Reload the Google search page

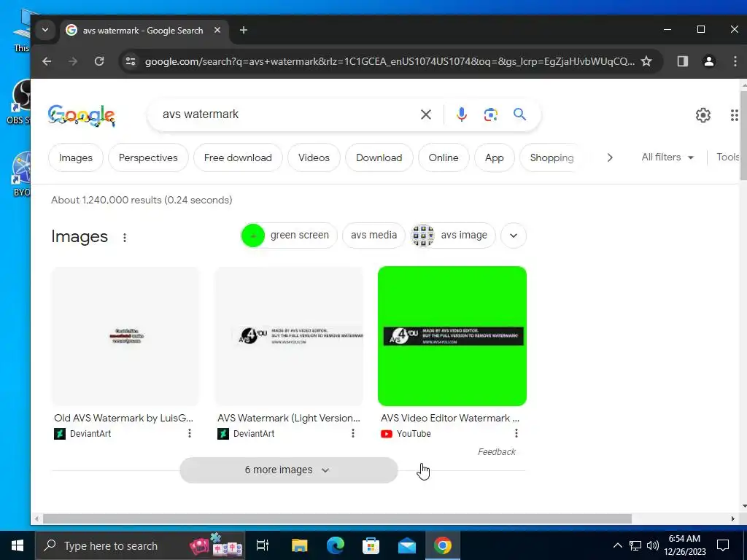(99, 61)
